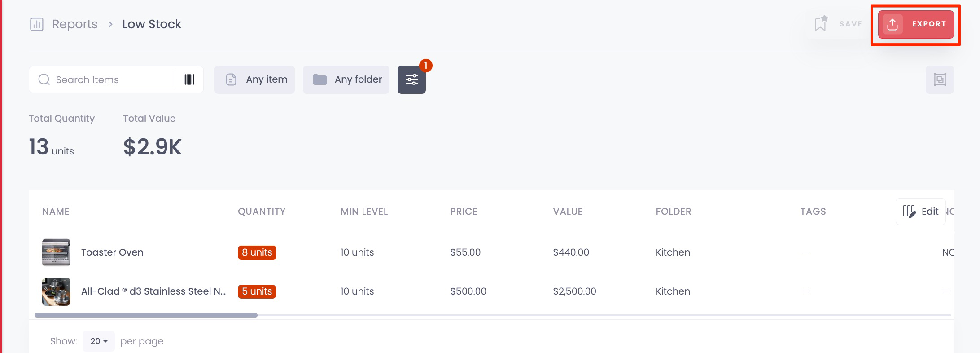Click the Edit columns icon
The height and width of the screenshot is (353, 980).
click(909, 211)
